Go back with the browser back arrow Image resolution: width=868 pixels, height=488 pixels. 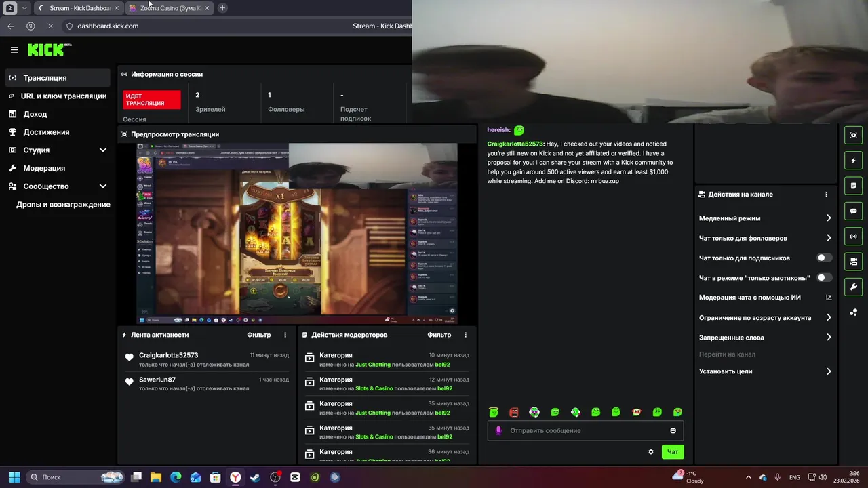coord(11,26)
